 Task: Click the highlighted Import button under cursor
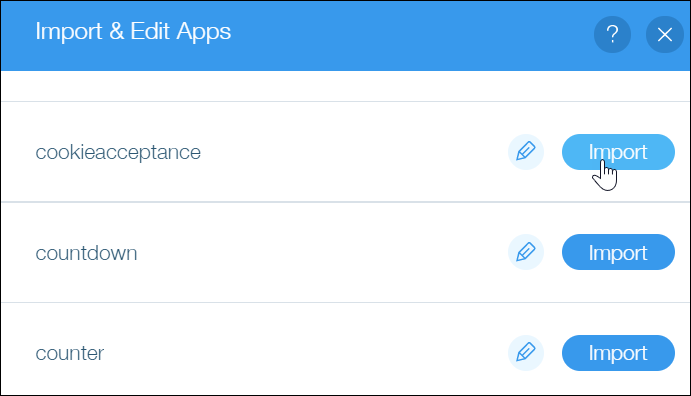click(x=618, y=152)
